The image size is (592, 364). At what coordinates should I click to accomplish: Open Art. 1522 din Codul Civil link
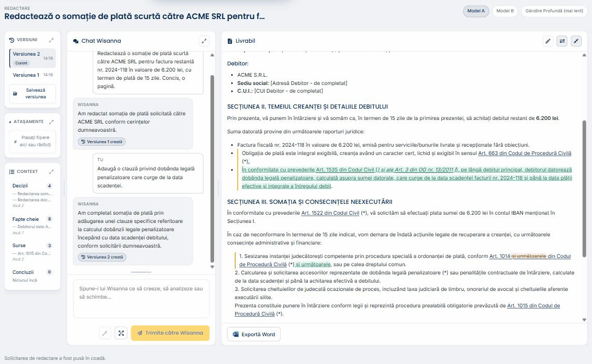click(x=330, y=213)
